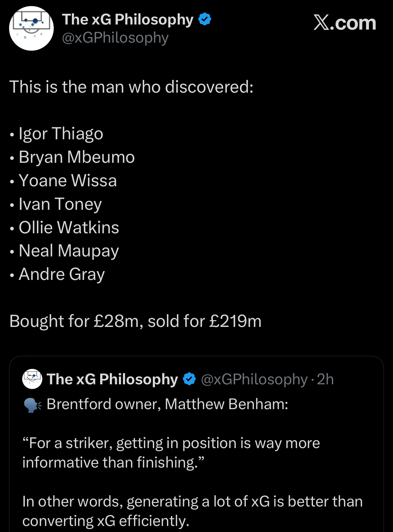Select the Ollie Watkins list entry
Screen dimensions: 393x532
[69, 228]
